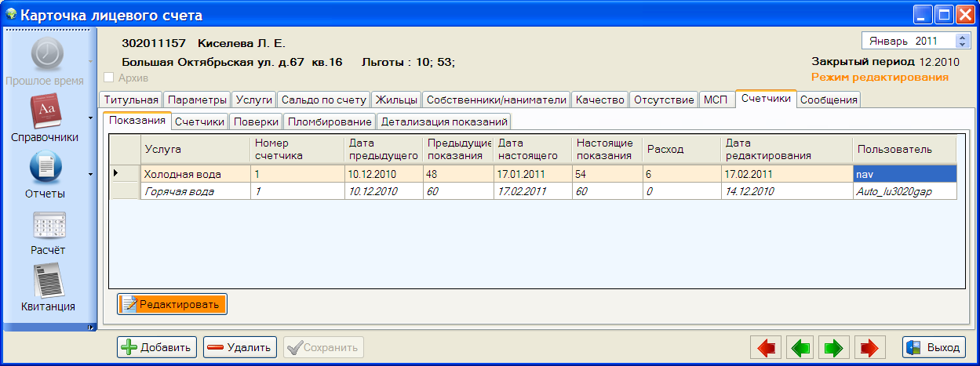Click the Отчеты reports icon
This screenshot has width=980, height=366.
(x=45, y=168)
